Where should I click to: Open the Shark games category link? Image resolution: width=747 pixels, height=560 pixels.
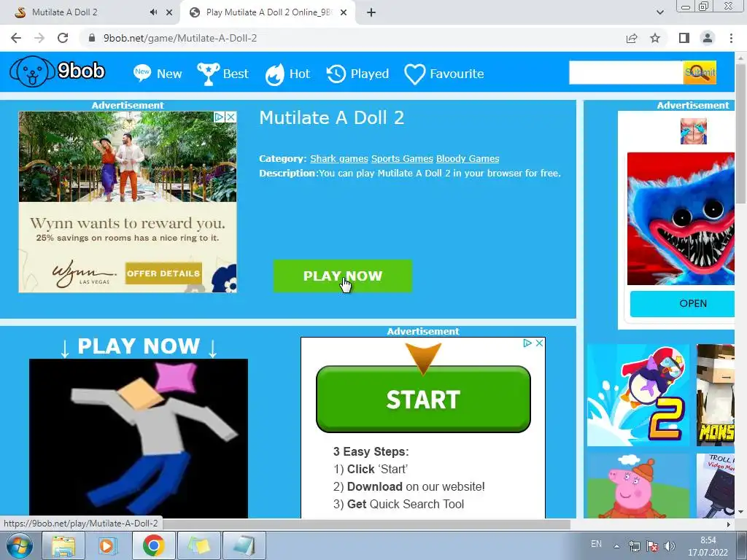point(338,158)
